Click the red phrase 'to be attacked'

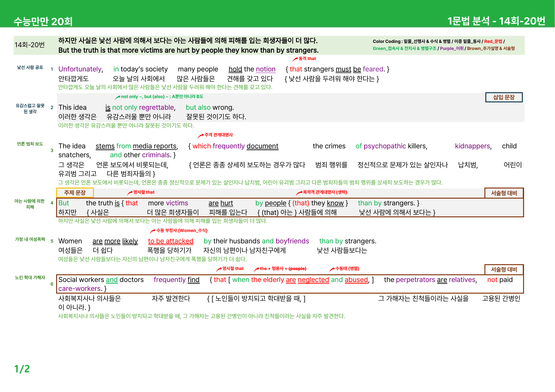point(171,241)
